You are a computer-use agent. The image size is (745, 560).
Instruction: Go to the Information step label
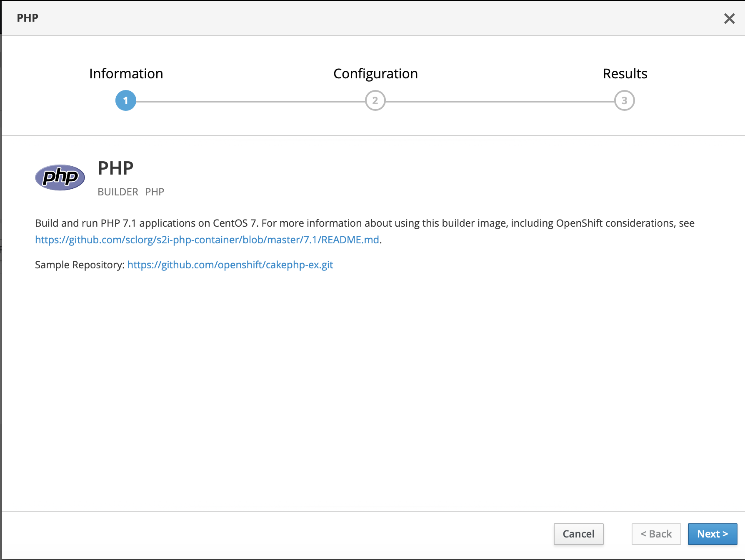[126, 74]
